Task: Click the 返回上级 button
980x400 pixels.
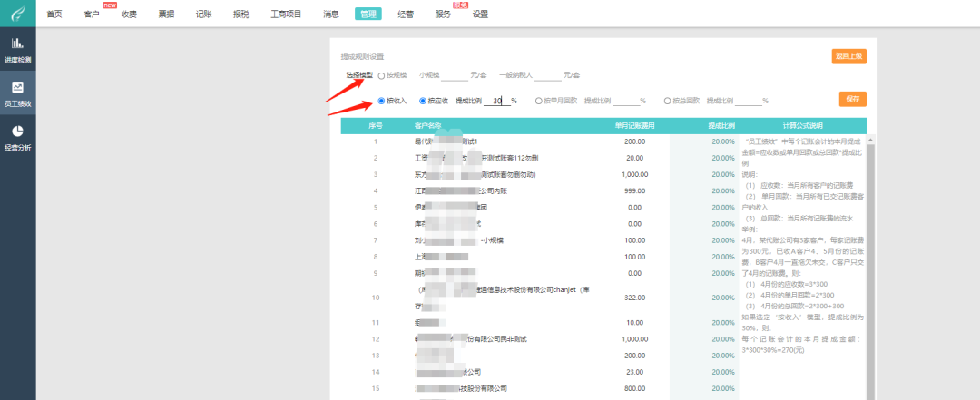Action: click(848, 56)
